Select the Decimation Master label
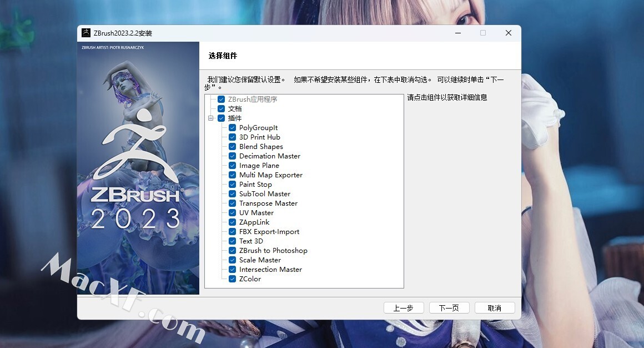Screen dimensions: 644x348 pos(270,156)
